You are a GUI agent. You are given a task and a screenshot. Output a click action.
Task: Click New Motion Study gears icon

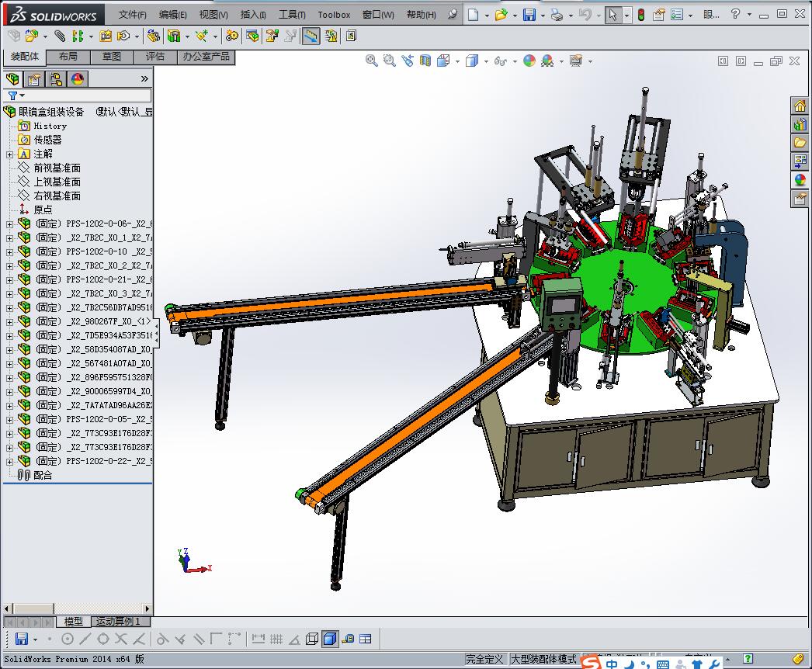click(232, 36)
